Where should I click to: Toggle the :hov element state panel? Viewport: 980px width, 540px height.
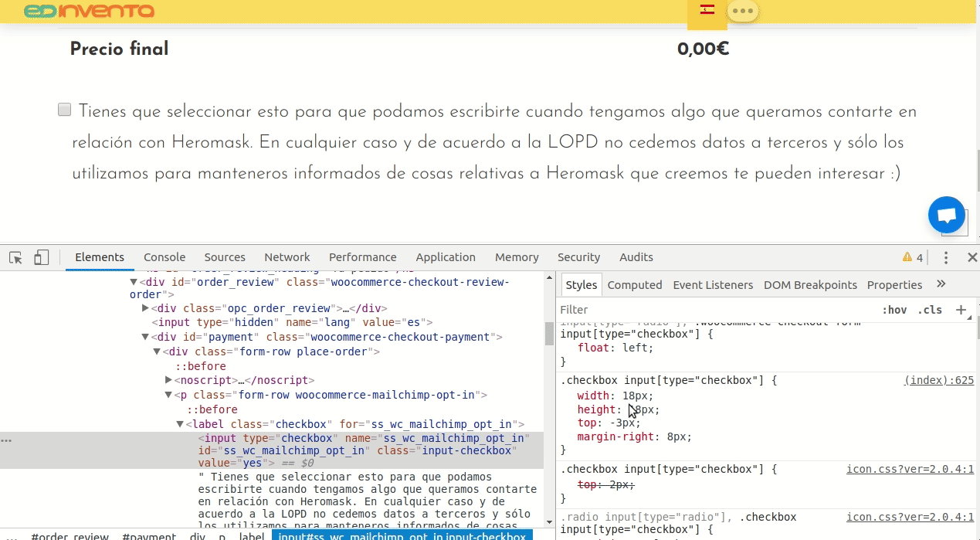point(894,310)
